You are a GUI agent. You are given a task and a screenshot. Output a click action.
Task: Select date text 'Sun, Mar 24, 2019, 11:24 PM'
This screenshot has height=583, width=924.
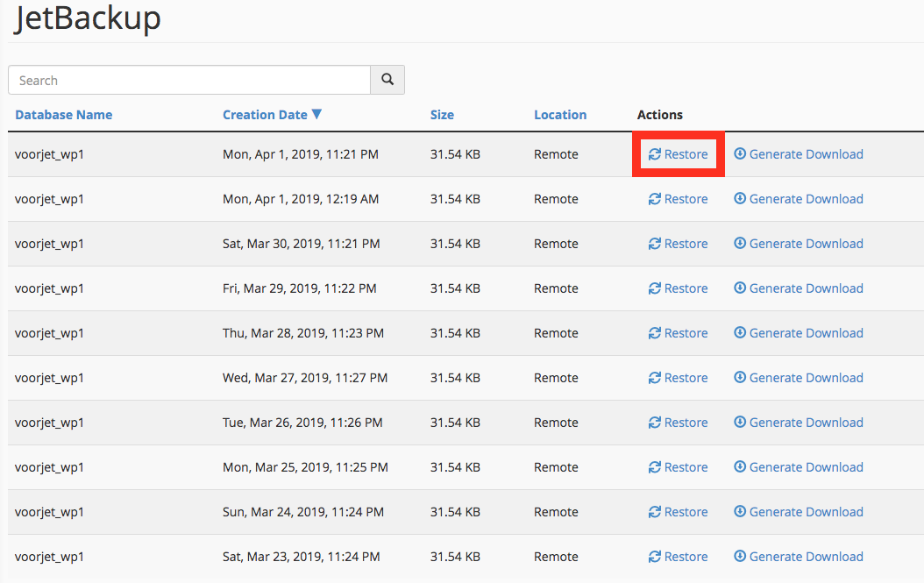[x=303, y=512]
